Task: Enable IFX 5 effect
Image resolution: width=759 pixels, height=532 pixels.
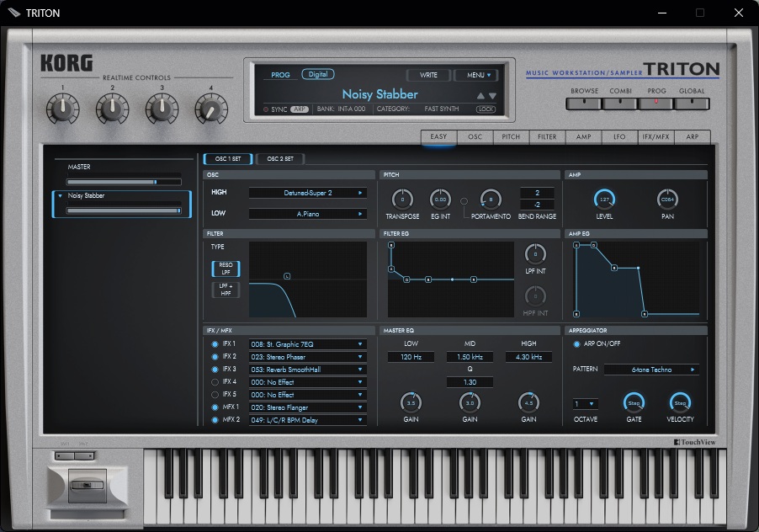Action: coord(215,395)
